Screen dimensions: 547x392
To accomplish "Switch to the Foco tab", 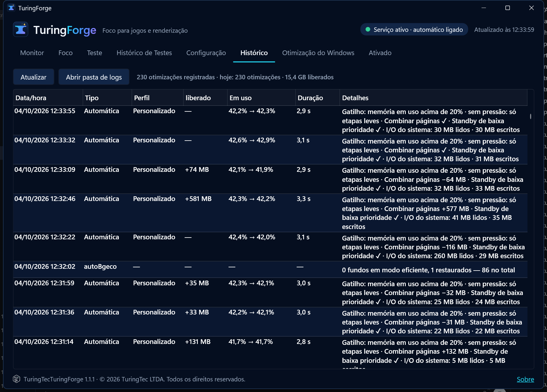I will (x=65, y=53).
